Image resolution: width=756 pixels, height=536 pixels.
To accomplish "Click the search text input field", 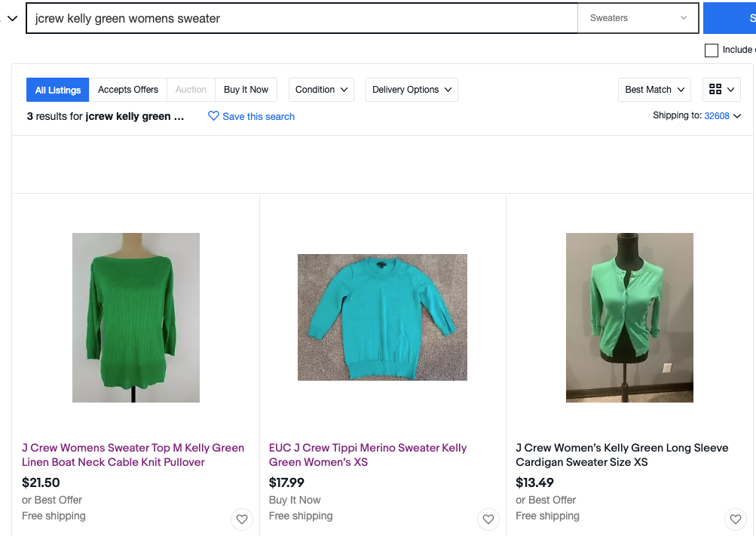I will tap(301, 18).
